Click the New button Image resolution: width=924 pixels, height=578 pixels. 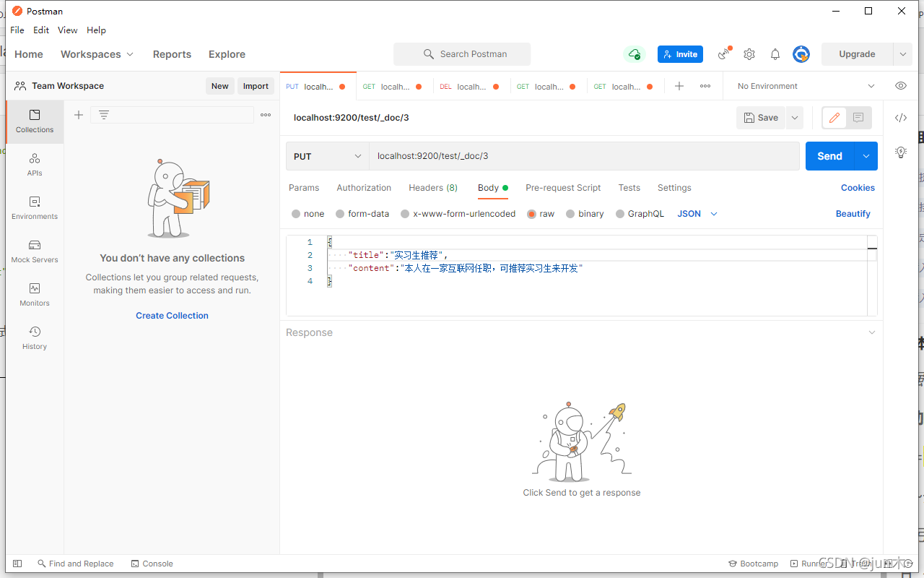[220, 86]
